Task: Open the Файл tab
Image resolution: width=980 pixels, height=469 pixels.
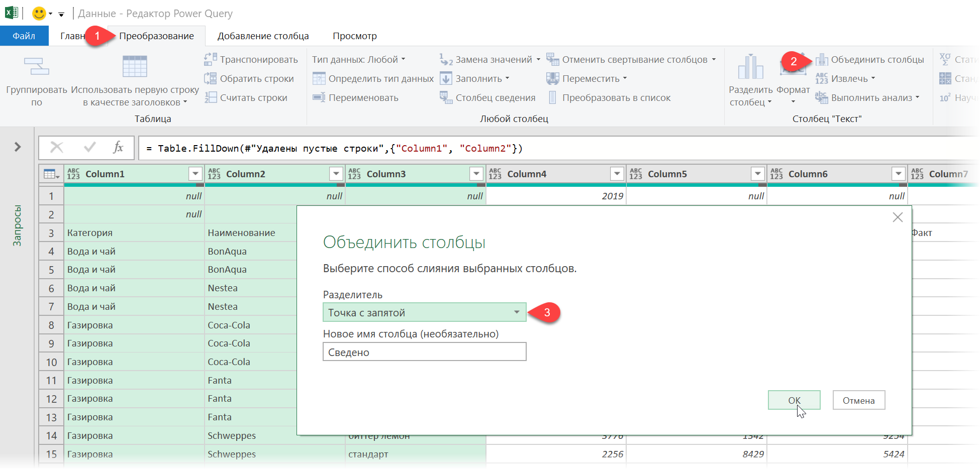Action: point(24,36)
